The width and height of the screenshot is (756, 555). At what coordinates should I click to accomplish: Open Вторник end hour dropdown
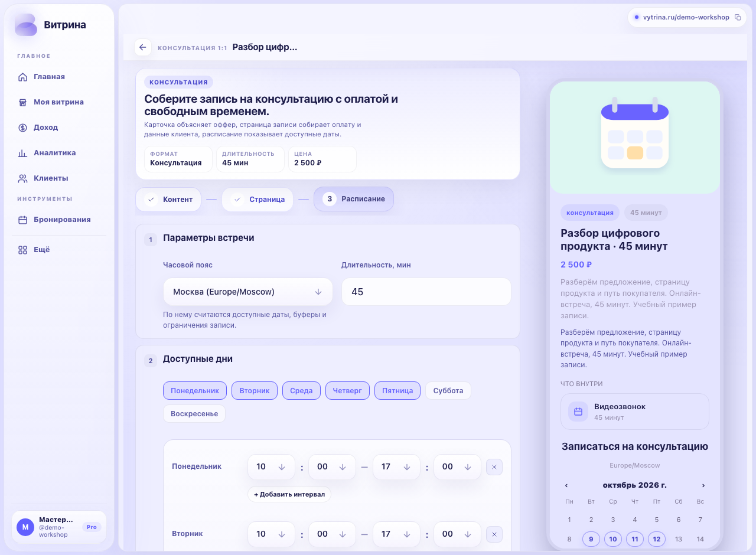point(396,534)
